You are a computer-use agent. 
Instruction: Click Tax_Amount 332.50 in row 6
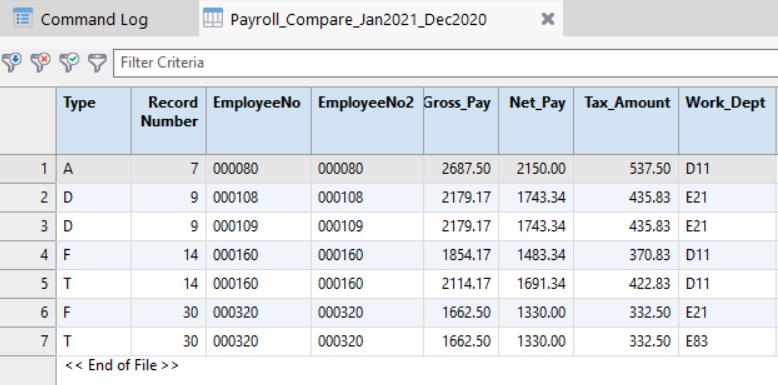click(x=626, y=313)
